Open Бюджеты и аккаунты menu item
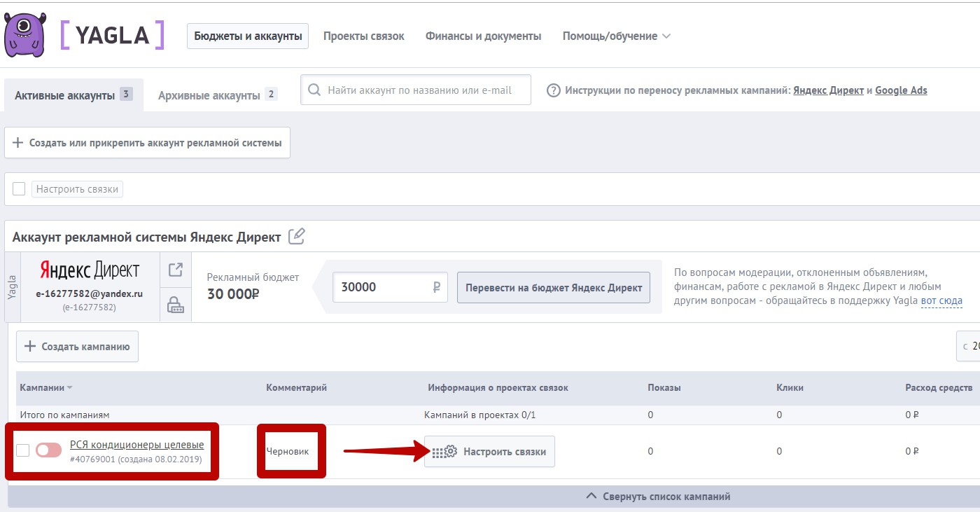The width and height of the screenshot is (980, 512). click(x=248, y=36)
